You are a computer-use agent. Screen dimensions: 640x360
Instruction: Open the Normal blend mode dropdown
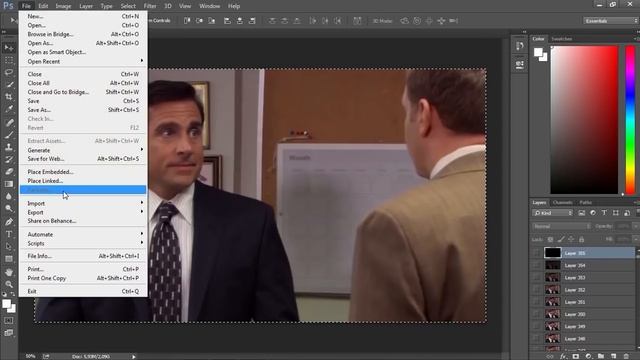561,226
